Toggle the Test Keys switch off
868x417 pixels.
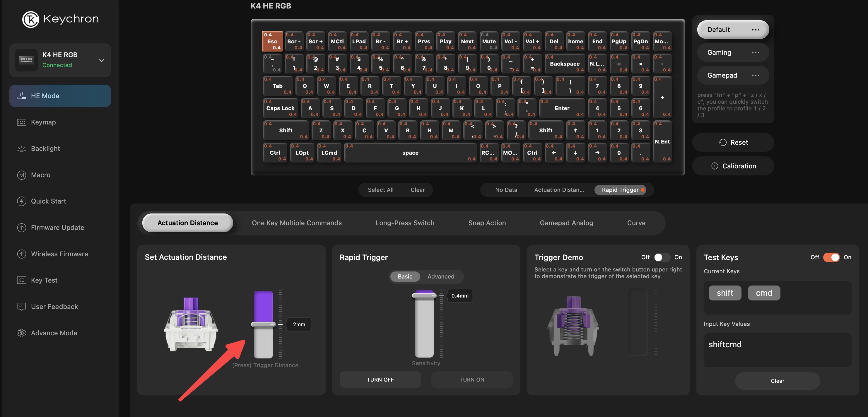pos(831,257)
